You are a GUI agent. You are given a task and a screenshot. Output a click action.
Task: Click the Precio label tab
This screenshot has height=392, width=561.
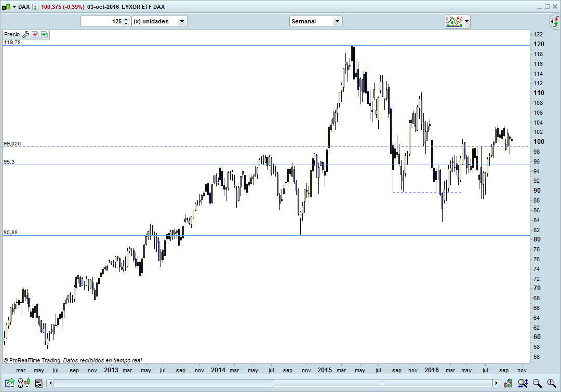click(11, 34)
